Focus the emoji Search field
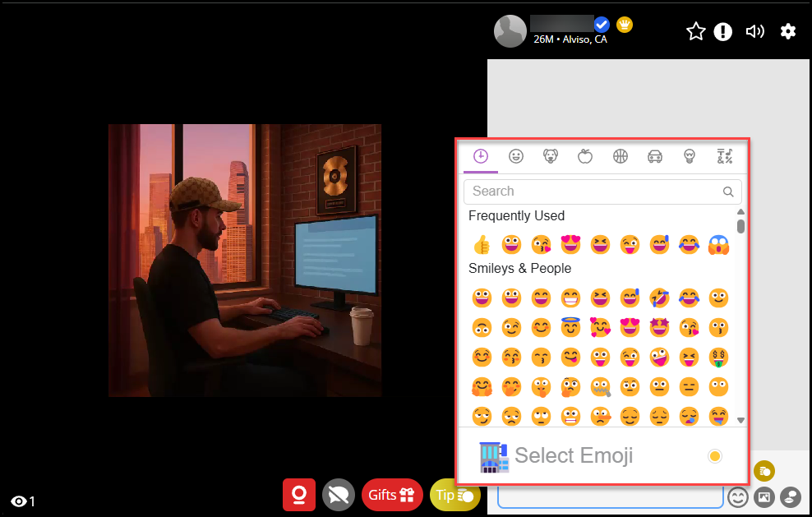The height and width of the screenshot is (517, 812). click(602, 192)
